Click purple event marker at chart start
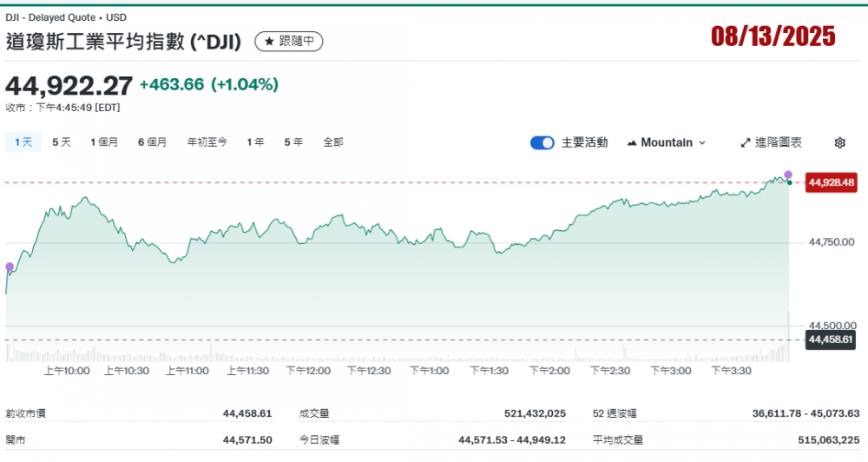Viewport: 868px width, 462px height. pyautogui.click(x=10, y=267)
